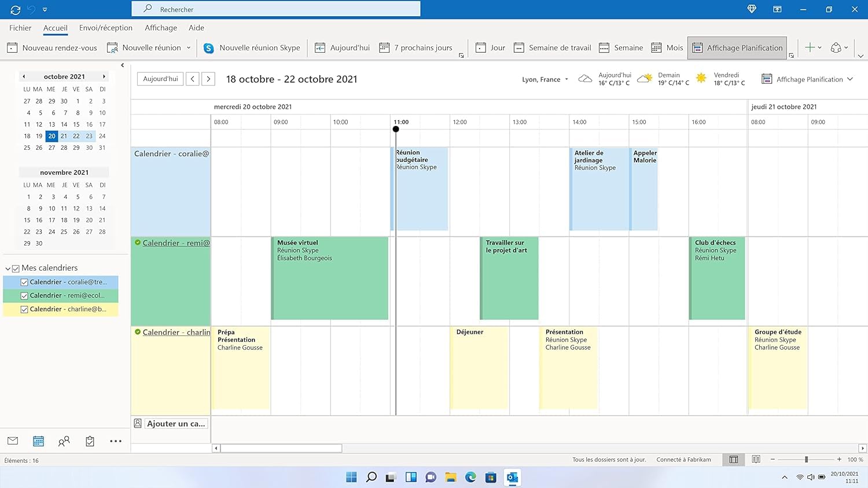Open the add calendar plus dropdown

pos(813,48)
